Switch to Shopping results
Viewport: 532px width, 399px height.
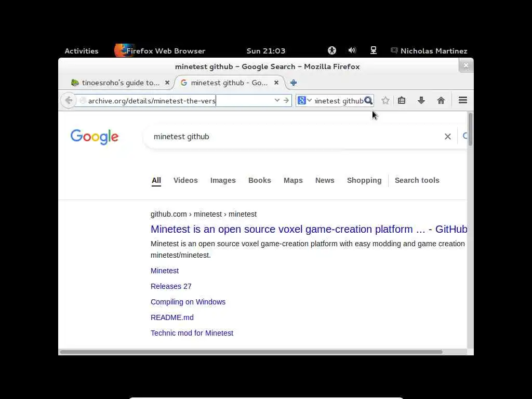click(x=364, y=180)
